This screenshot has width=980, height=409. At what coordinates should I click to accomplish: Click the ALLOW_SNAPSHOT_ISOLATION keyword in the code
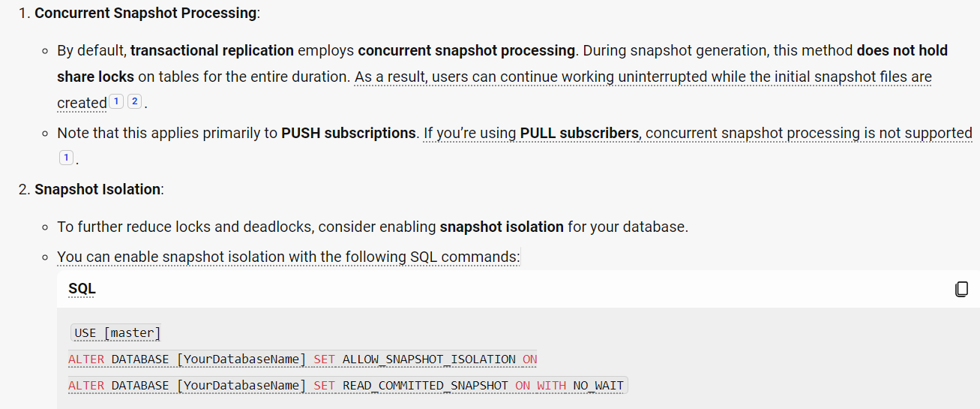point(429,359)
